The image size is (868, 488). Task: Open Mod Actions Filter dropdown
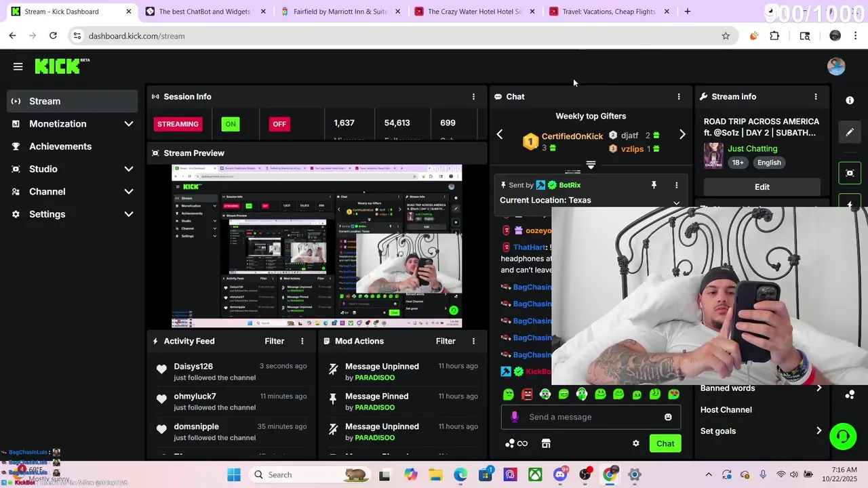[x=446, y=341]
